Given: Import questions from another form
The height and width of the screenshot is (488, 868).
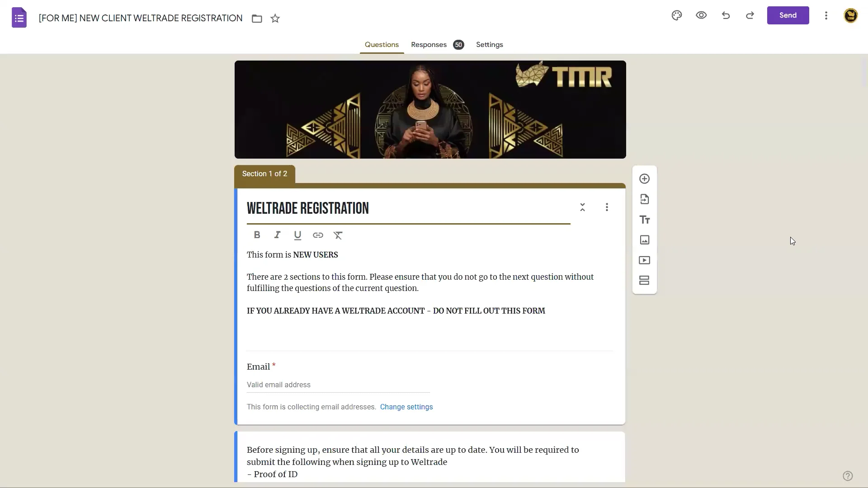Looking at the screenshot, I should pos(644,199).
